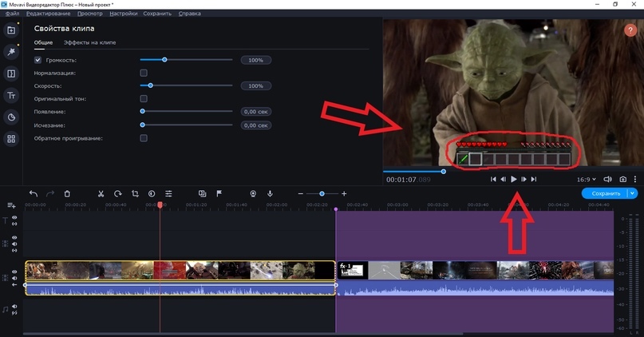
Task: Take a snapshot with camera icon
Action: (x=623, y=179)
